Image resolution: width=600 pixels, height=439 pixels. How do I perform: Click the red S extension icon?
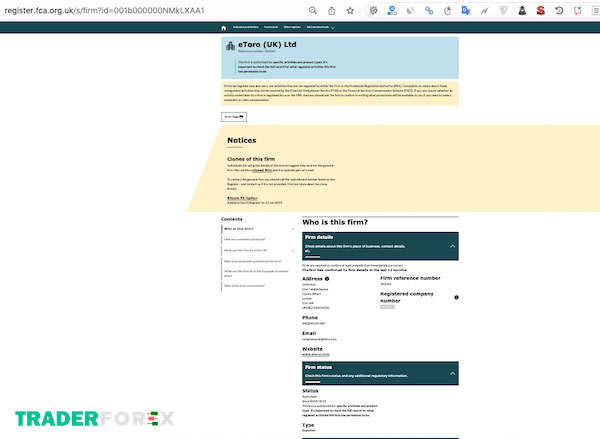pyautogui.click(x=540, y=11)
